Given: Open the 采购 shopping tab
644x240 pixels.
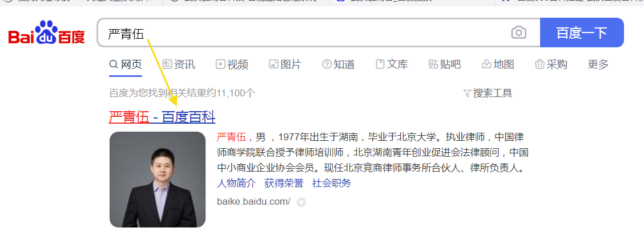Looking at the screenshot, I should coord(551,64).
